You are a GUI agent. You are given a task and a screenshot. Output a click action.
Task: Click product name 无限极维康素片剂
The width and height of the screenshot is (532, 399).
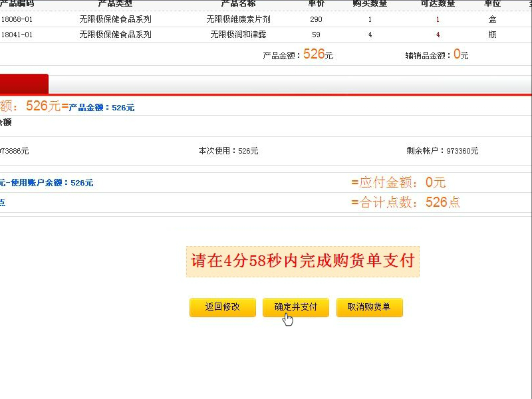[x=238, y=19]
